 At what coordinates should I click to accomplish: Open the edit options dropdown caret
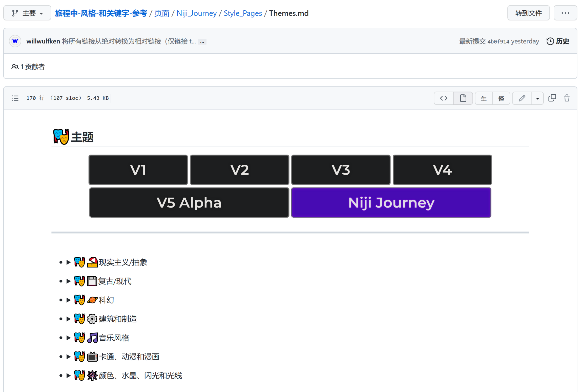coord(537,98)
